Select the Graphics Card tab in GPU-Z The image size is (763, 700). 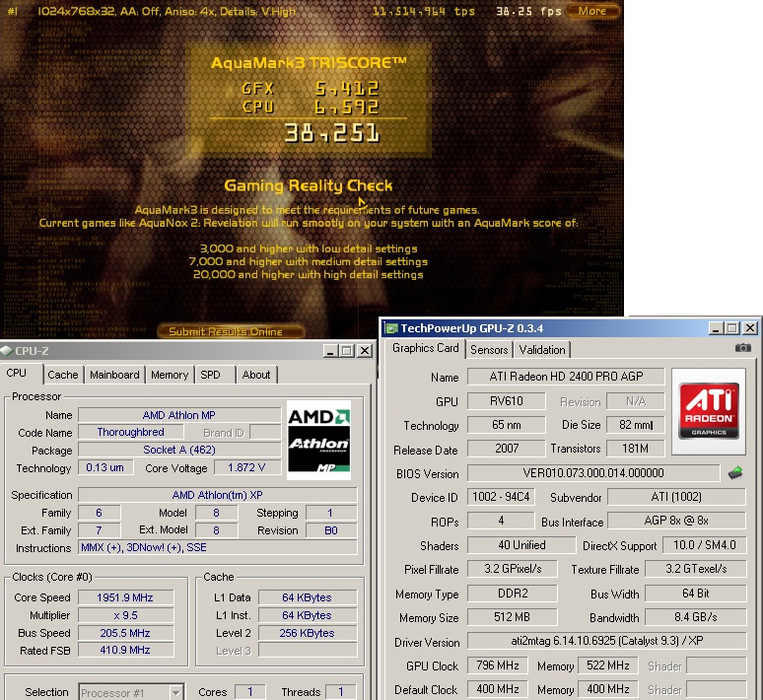(x=425, y=348)
